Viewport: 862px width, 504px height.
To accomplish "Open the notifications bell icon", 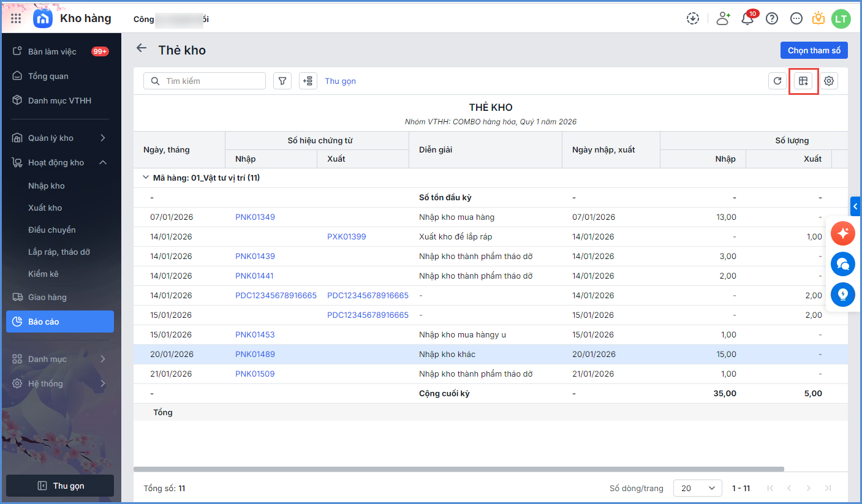I will click(x=747, y=19).
